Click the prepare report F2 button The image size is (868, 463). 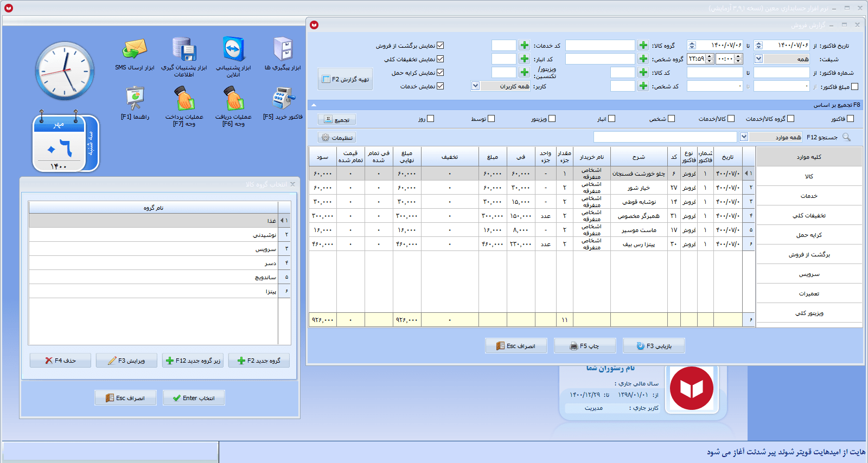click(346, 79)
